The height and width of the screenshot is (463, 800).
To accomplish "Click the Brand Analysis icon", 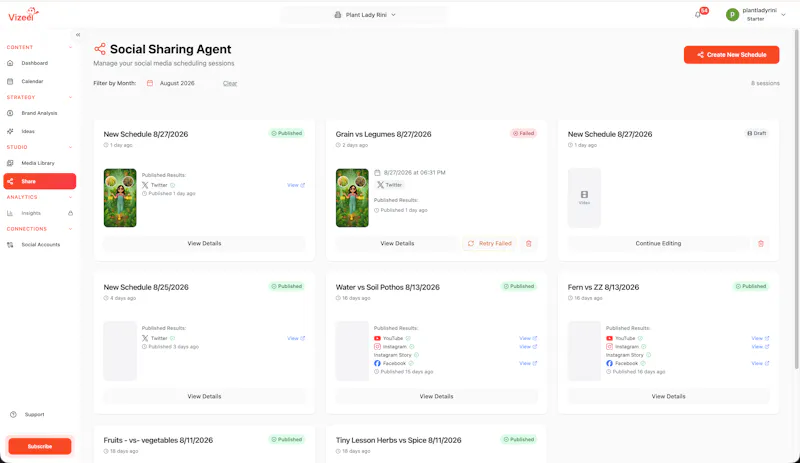I will coord(10,113).
